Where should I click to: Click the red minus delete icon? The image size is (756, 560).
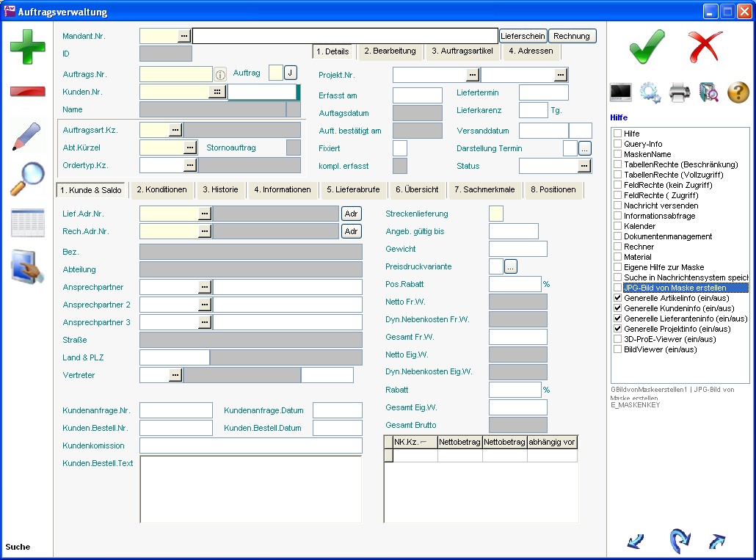pyautogui.click(x=27, y=92)
